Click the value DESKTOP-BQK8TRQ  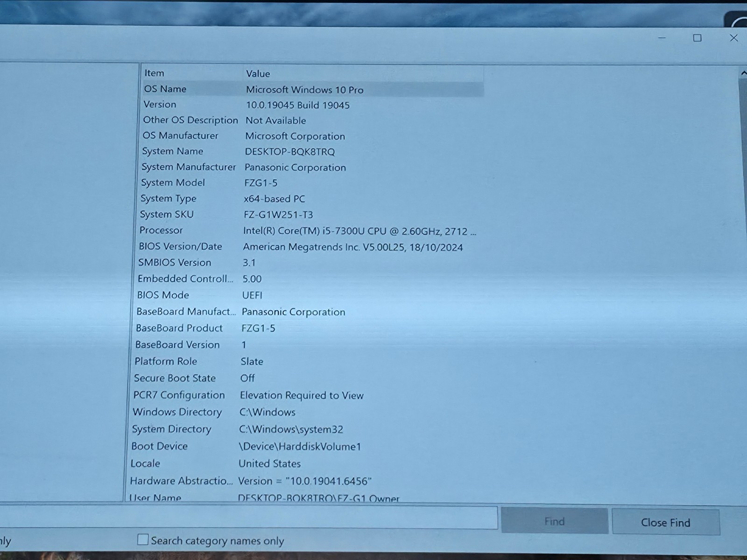290,152
